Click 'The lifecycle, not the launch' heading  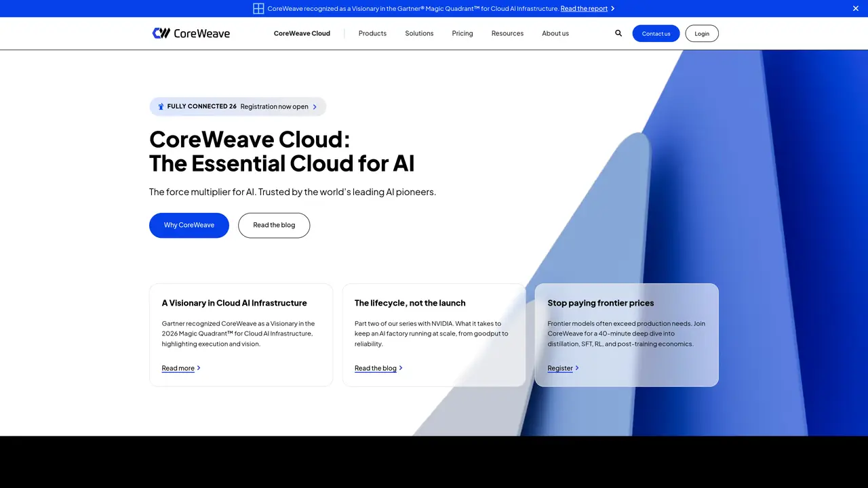click(x=410, y=303)
